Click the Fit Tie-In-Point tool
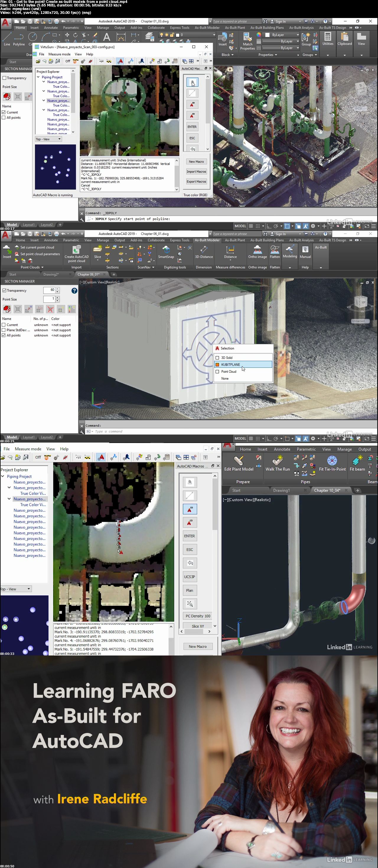 332,463
